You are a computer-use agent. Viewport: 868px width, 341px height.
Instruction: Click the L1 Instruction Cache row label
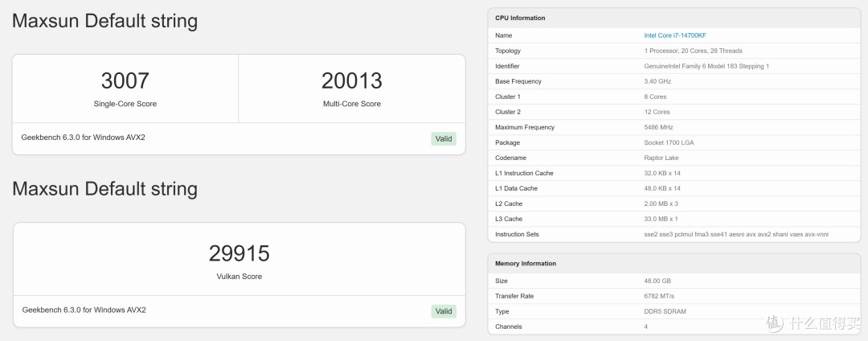524,173
